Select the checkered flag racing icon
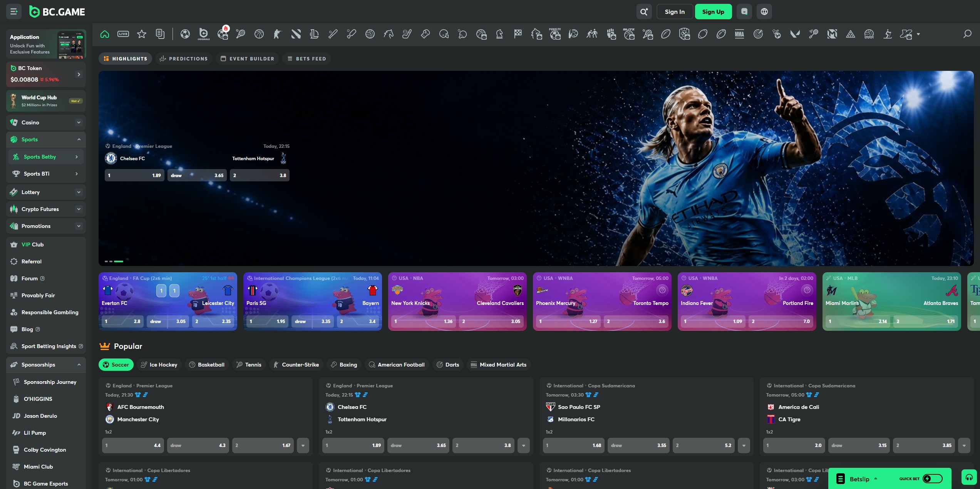 [518, 34]
